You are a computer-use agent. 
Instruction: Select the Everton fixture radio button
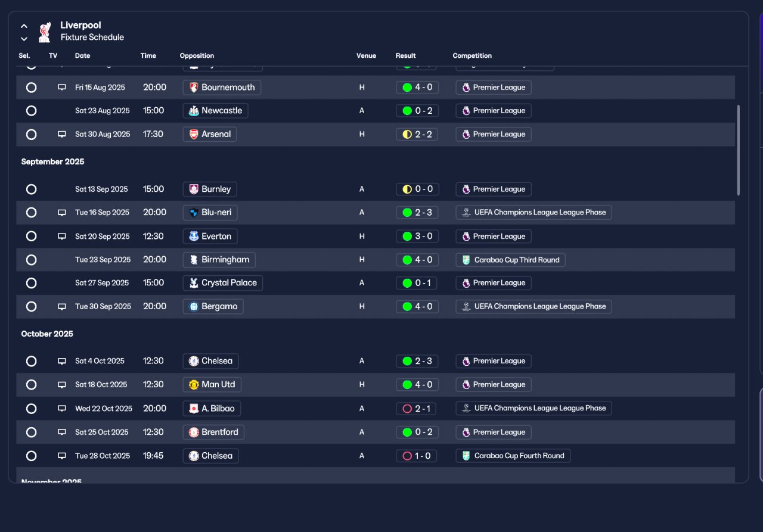(x=32, y=237)
